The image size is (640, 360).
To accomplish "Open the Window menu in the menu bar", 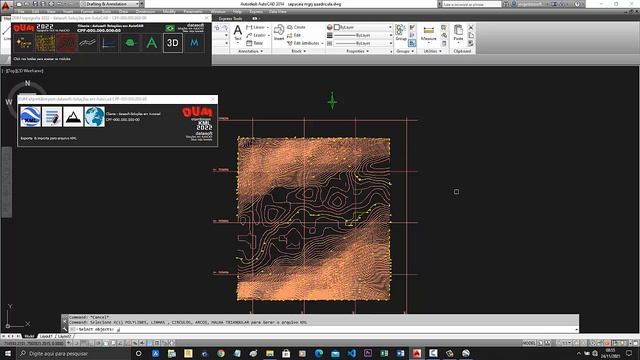I will [x=218, y=12].
